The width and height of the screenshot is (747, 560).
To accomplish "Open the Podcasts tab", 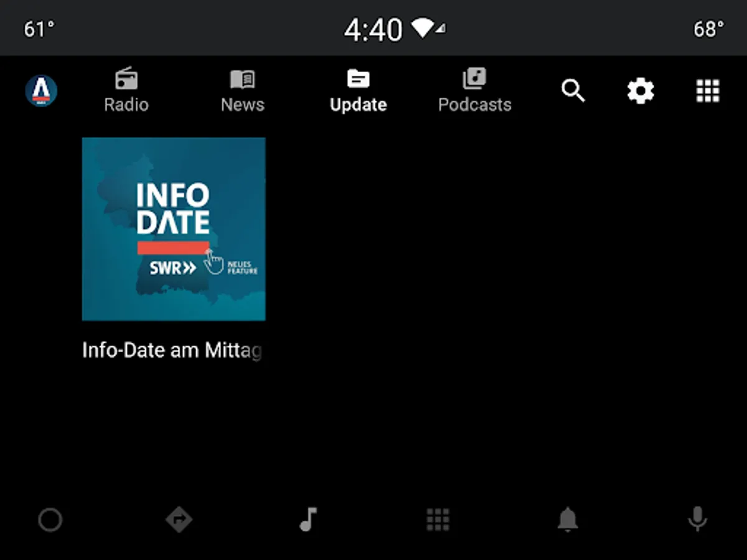I will 474,91.
